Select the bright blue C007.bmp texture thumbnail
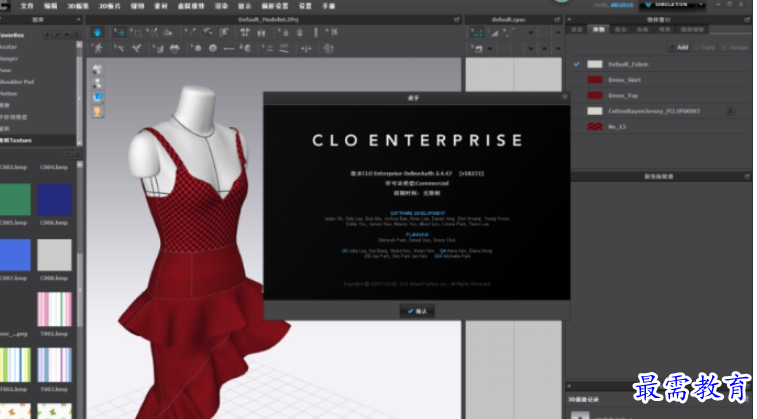Viewport: 757px width, 419px height. click(x=15, y=255)
